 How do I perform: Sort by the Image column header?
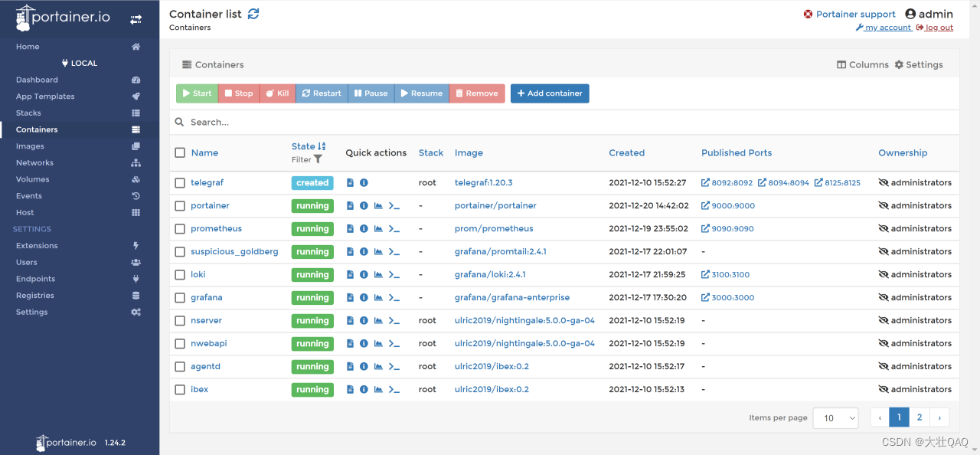point(469,153)
